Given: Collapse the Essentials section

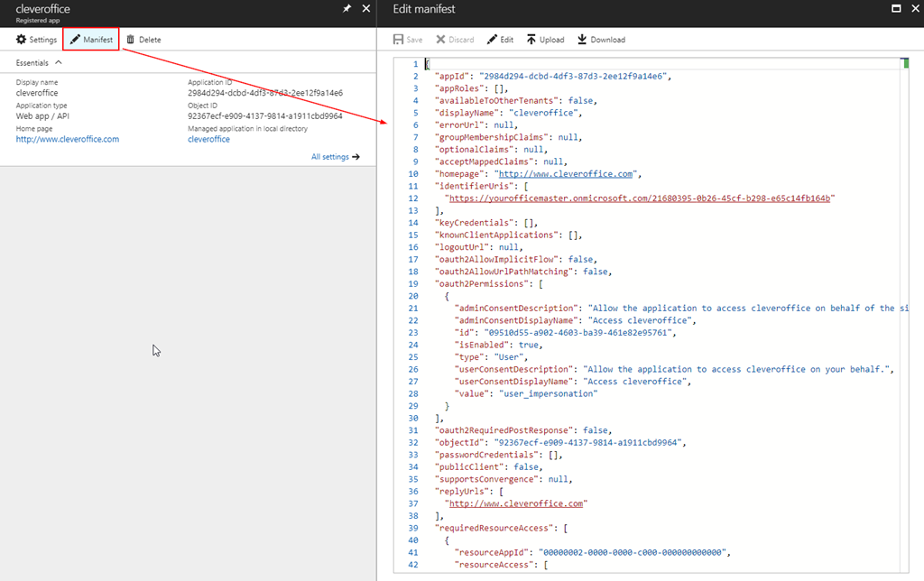Looking at the screenshot, I should [59, 62].
